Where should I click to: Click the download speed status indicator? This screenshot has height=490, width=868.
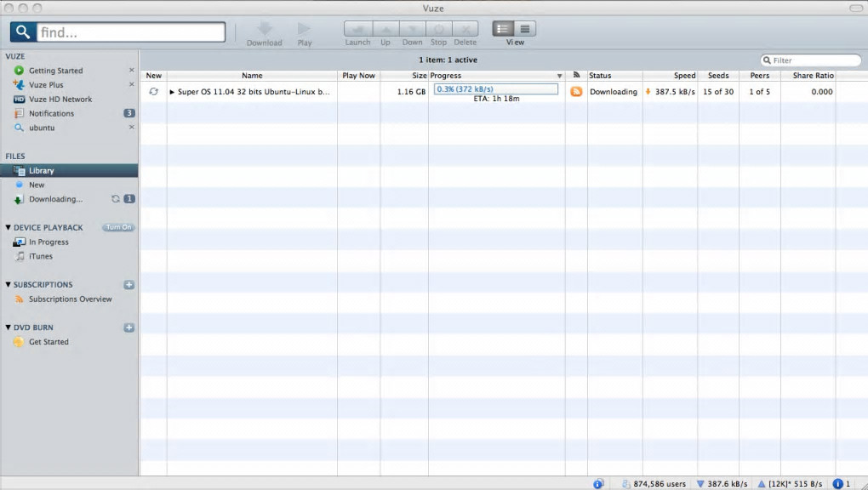click(722, 484)
